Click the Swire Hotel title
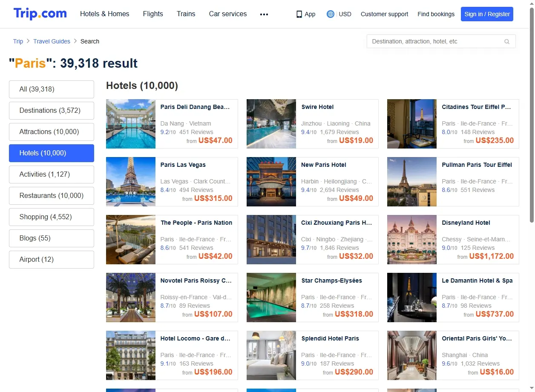The image size is (535, 392). click(x=317, y=107)
